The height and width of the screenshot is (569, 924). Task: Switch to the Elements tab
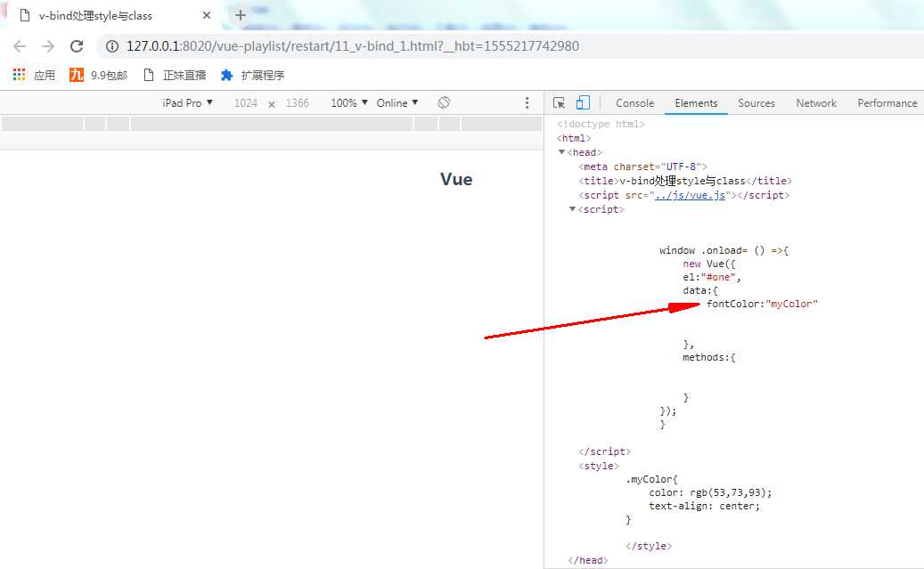696,103
